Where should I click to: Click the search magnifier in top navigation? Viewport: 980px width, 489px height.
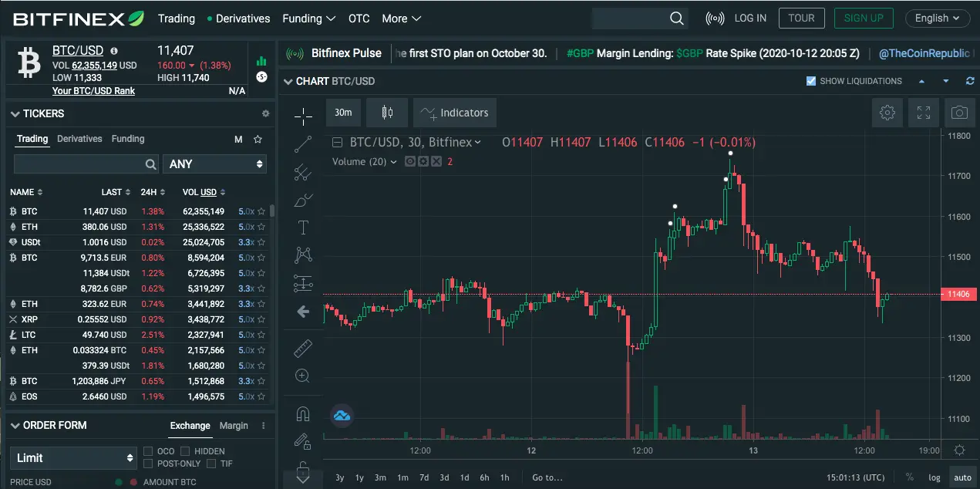click(676, 19)
